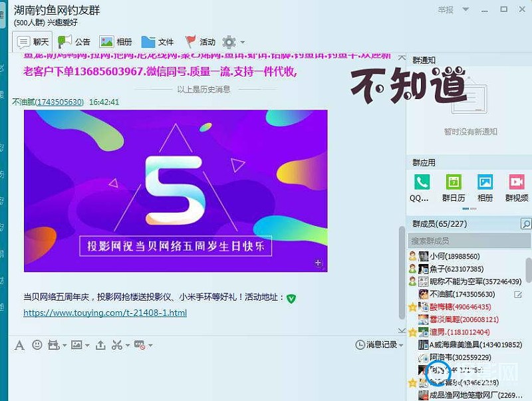Open the font formatting A icon

pos(19,345)
